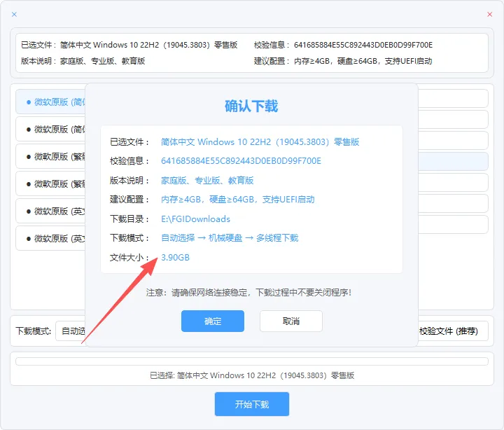The height and width of the screenshot is (430, 504).
Task: Open the 下载模式 dropdown showing 自动选
Action: click(71, 331)
